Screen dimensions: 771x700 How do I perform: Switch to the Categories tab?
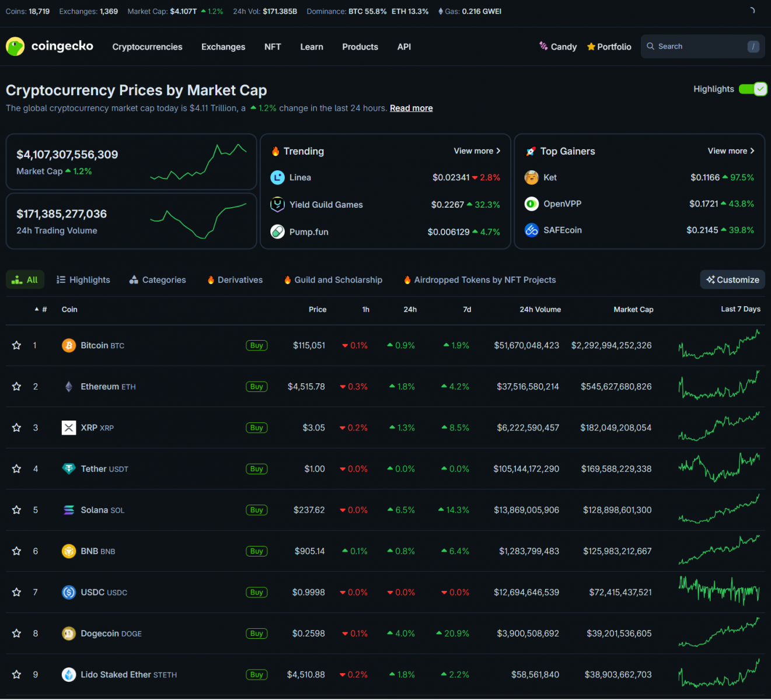coord(158,280)
